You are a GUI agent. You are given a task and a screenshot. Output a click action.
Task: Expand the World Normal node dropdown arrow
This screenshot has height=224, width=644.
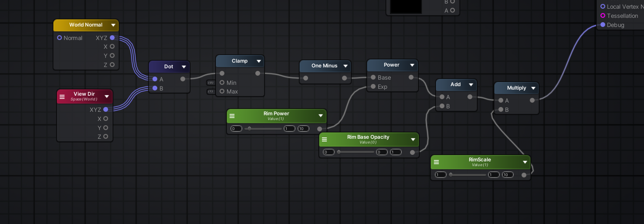[x=113, y=25]
